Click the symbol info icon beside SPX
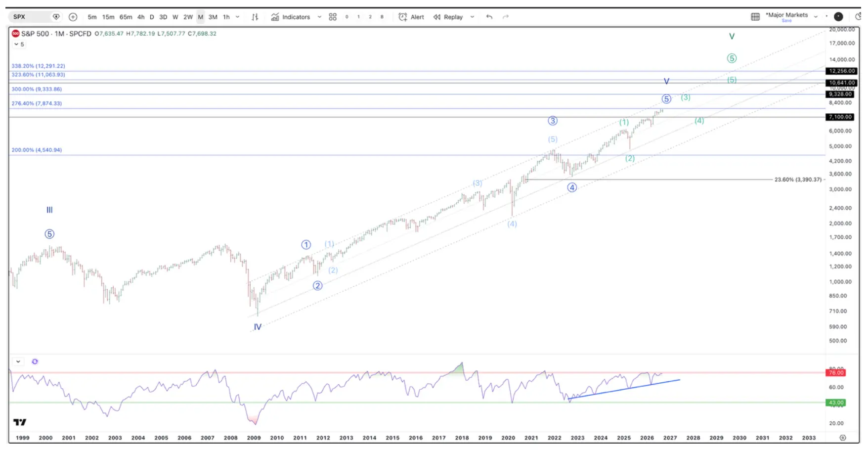The height and width of the screenshot is (450, 868). coord(56,17)
